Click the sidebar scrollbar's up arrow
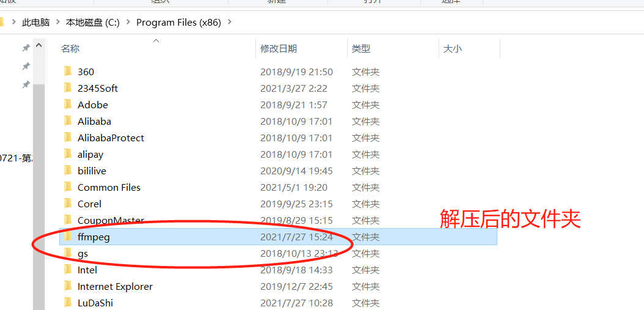 (39, 45)
